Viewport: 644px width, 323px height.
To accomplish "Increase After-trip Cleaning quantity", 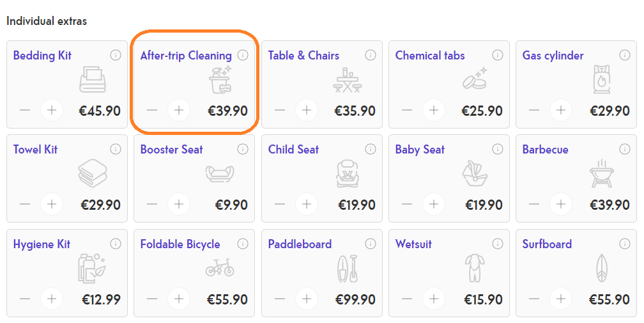I will [x=179, y=110].
